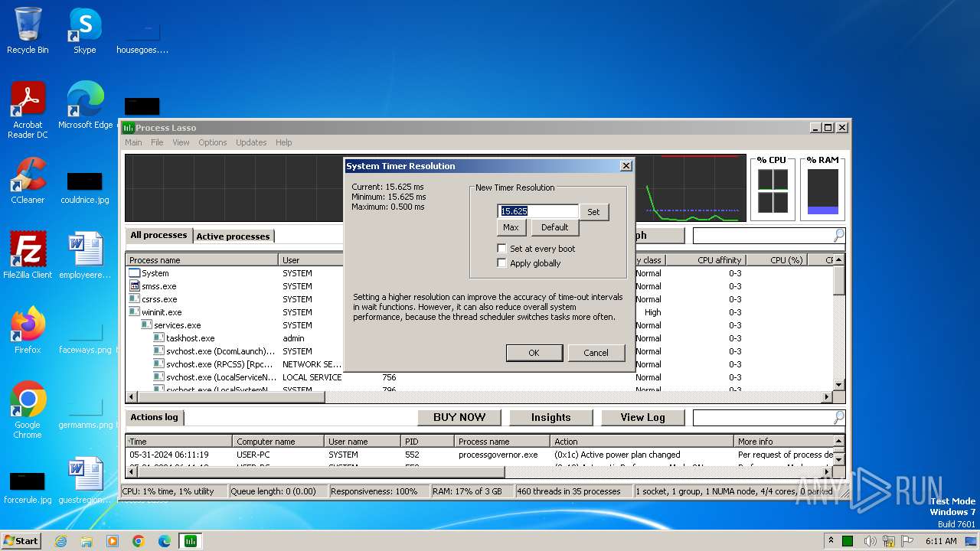Click the Start button

point(21,541)
